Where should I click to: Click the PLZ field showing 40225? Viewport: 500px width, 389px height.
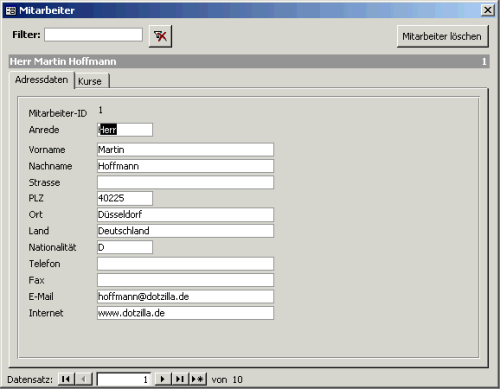coord(125,198)
